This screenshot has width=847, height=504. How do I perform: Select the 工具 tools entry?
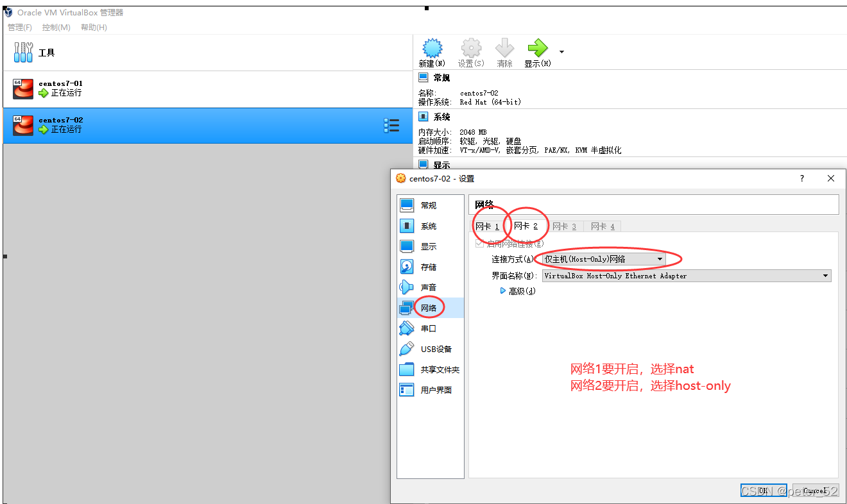[x=207, y=53]
